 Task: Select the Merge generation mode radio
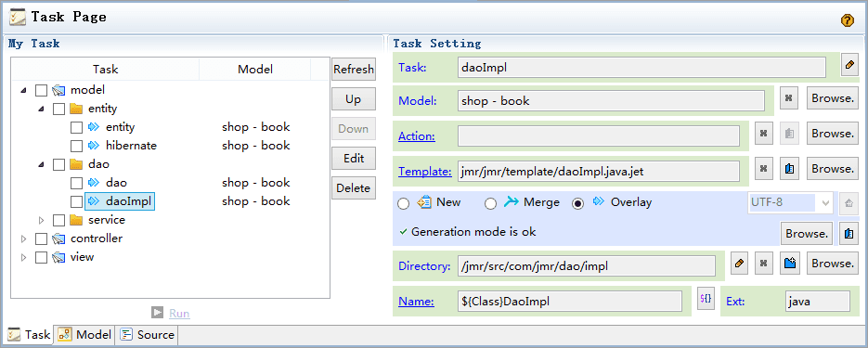pos(490,203)
